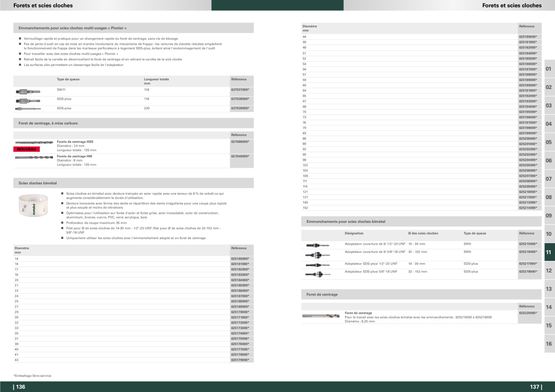Click adapter image for reference 625218000
This screenshot has height=392, width=555.
click(x=317, y=274)
